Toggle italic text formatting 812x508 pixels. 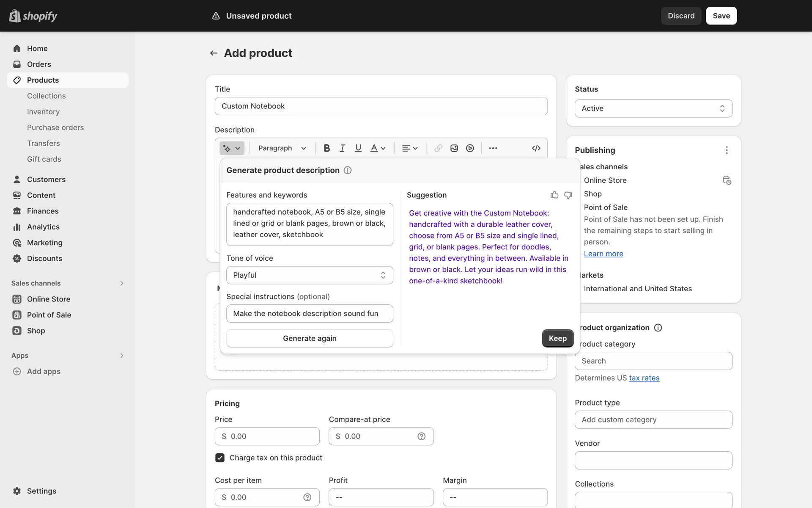pyautogui.click(x=342, y=148)
